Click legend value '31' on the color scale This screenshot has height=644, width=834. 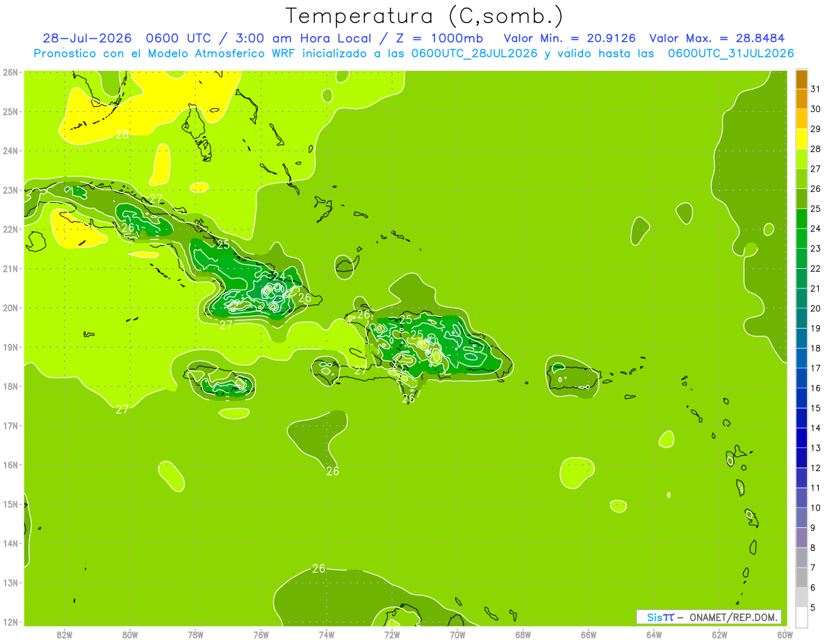[x=816, y=89]
